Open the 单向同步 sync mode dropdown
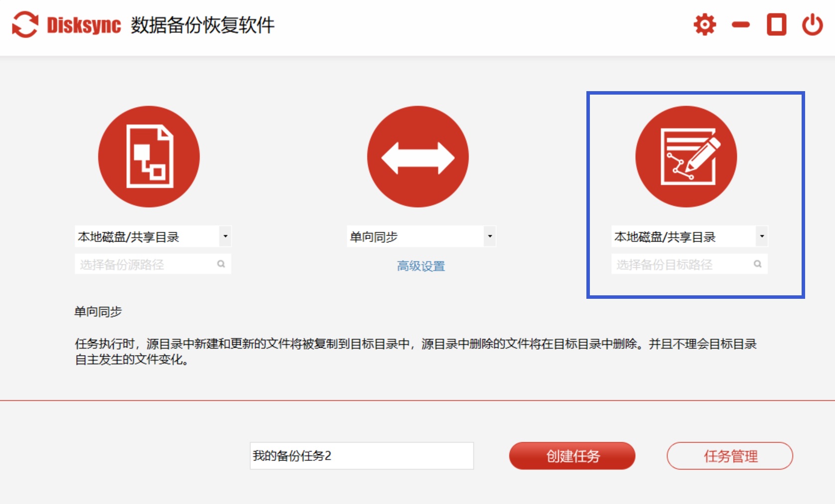The height and width of the screenshot is (504, 835). click(x=421, y=237)
